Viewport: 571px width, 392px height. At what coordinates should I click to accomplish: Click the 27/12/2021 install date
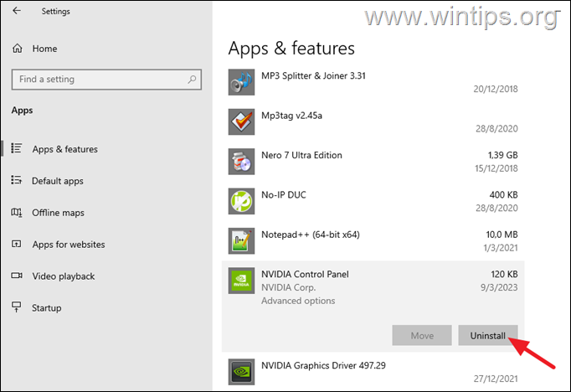point(496,379)
